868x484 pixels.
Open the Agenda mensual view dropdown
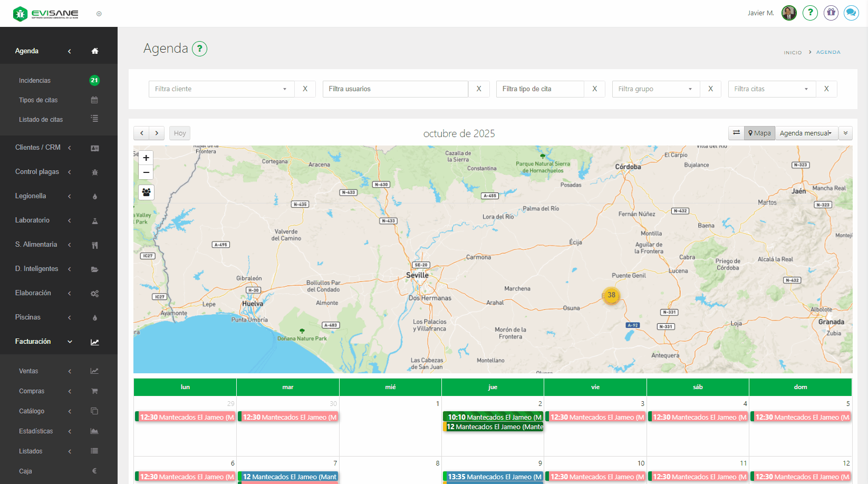(x=806, y=133)
